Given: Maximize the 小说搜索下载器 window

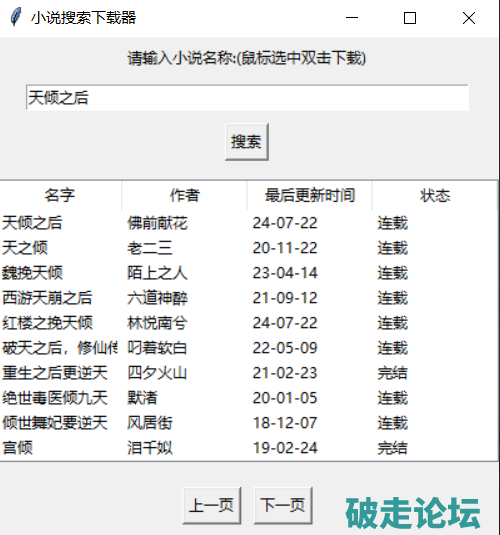Looking at the screenshot, I should point(410,18).
